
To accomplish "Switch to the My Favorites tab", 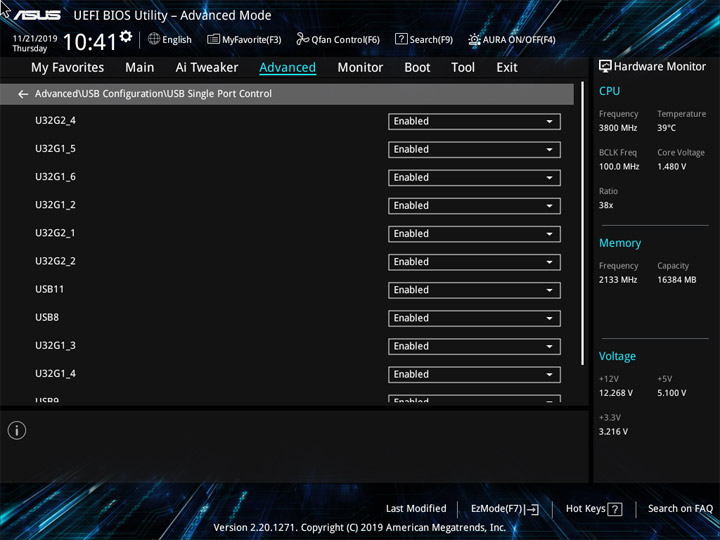I will tap(68, 68).
